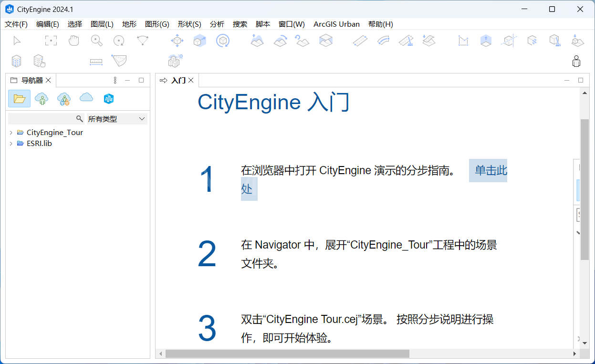The width and height of the screenshot is (595, 364).
Task: Select the 入门 tab
Action: click(178, 80)
